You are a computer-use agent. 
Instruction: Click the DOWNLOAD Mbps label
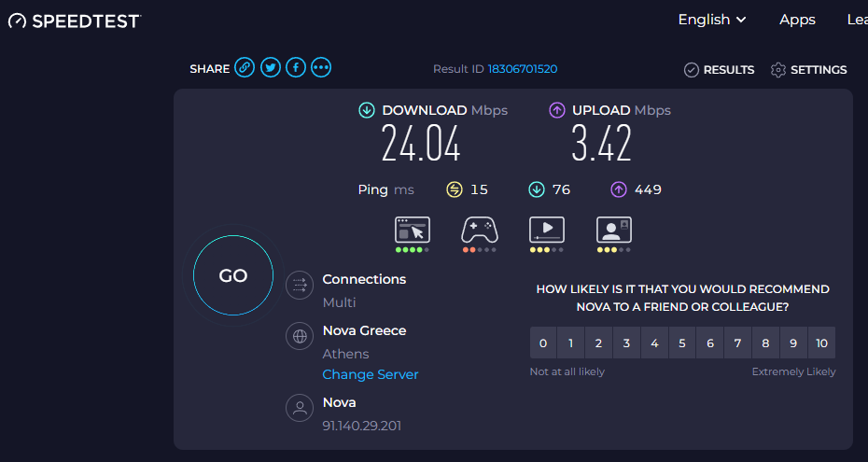point(444,110)
